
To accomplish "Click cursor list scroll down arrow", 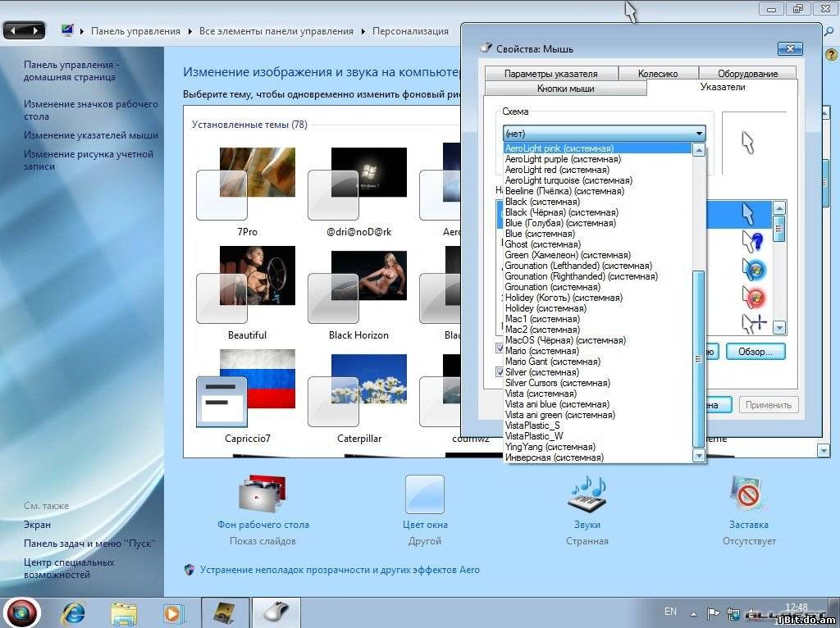I will (x=779, y=328).
